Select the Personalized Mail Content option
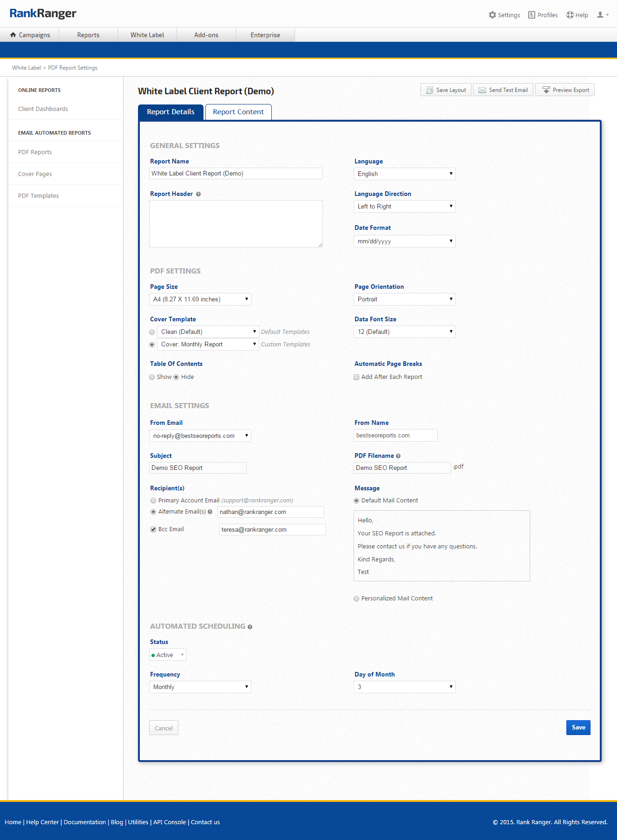Viewport: 617px width, 840px height. coord(356,599)
